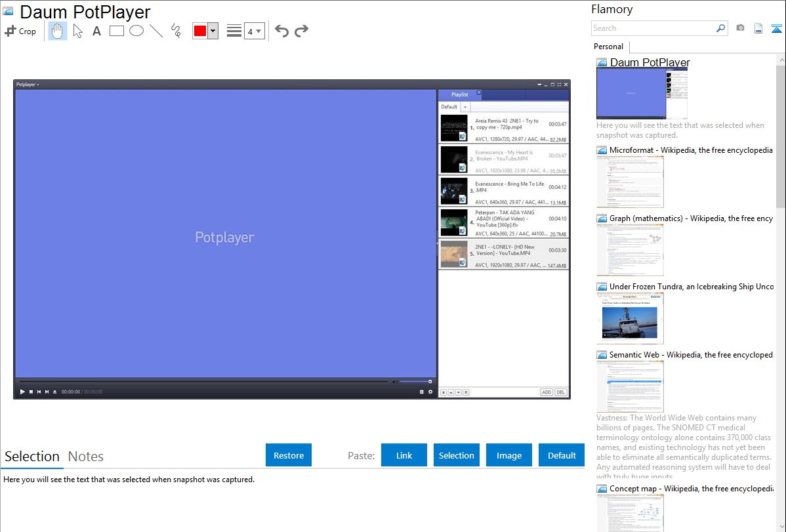Select Evanescence - Bring Me To Life item

504,192
